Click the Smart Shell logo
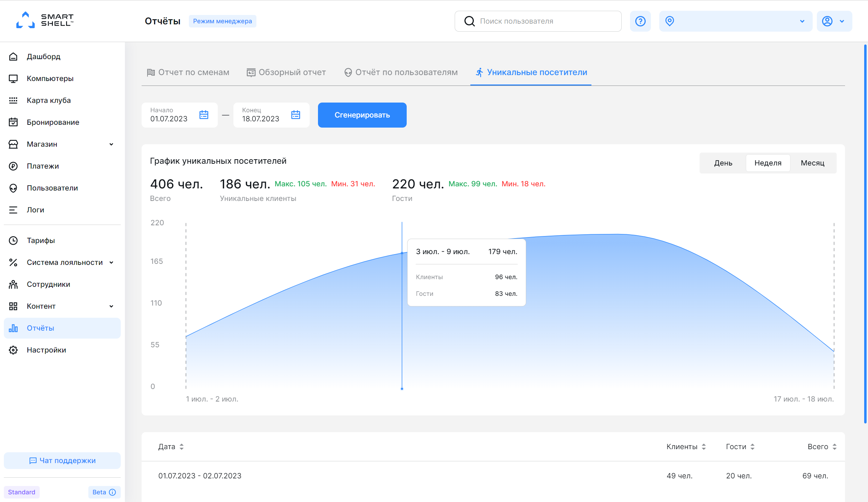Image resolution: width=868 pixels, height=502 pixels. tap(45, 20)
